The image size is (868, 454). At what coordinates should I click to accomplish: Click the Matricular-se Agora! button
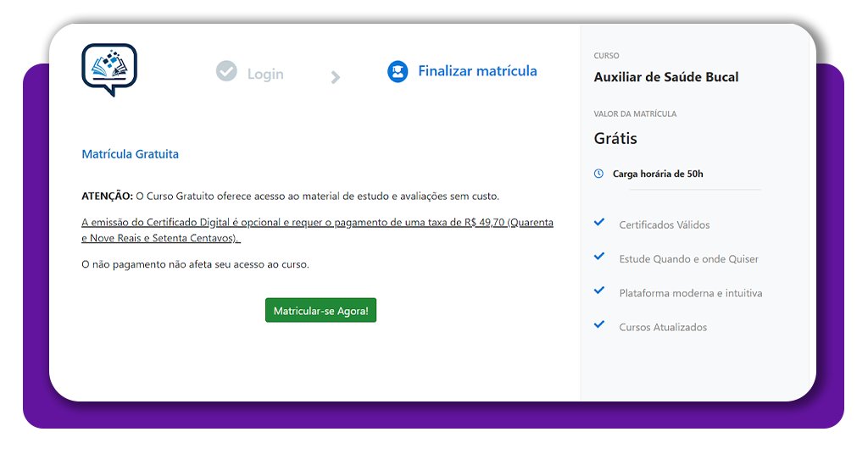point(320,310)
